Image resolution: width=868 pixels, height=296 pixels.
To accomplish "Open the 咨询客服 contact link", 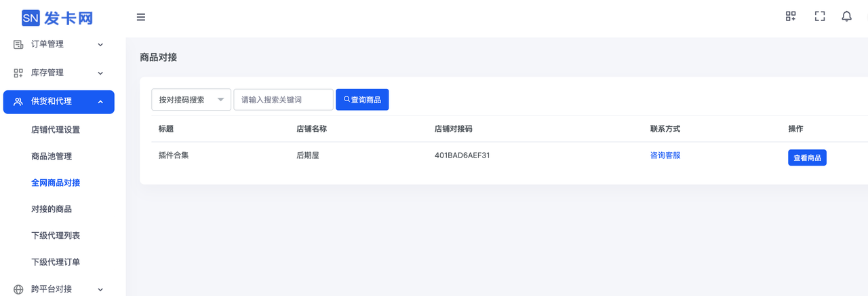I will pyautogui.click(x=665, y=155).
